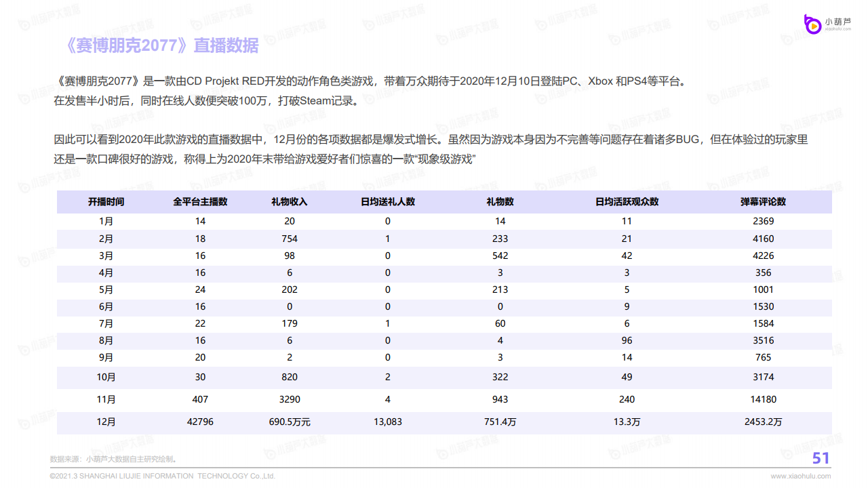Click the Xiaohulu logo icon
Image resolution: width=868 pixels, height=488 pixels.
(x=812, y=24)
